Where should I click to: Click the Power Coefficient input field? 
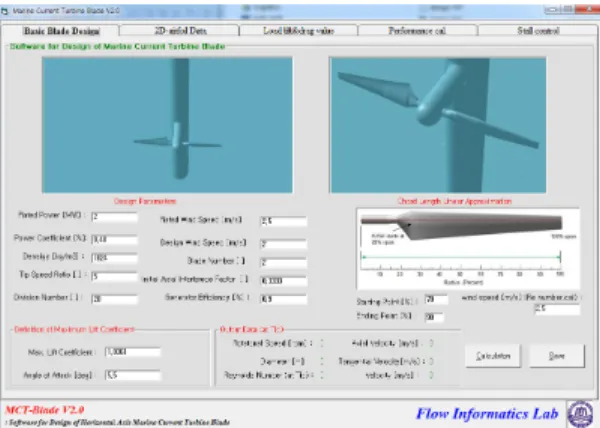pos(114,239)
